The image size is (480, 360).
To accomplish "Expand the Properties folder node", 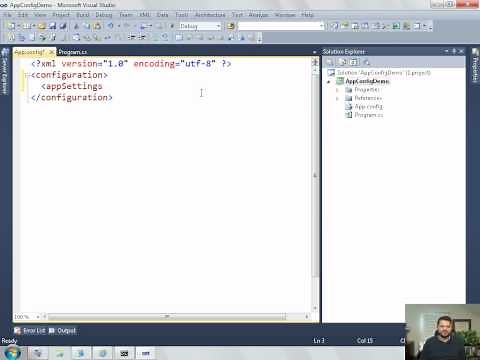I will (337, 90).
